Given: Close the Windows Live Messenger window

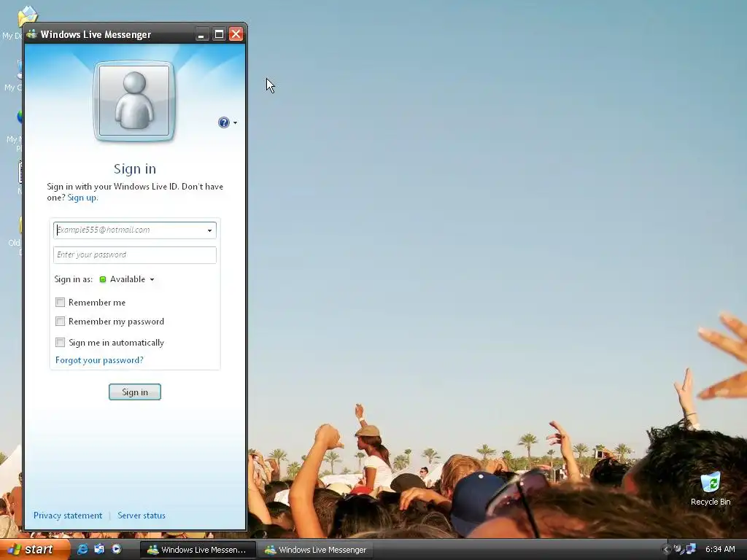Looking at the screenshot, I should [236, 34].
